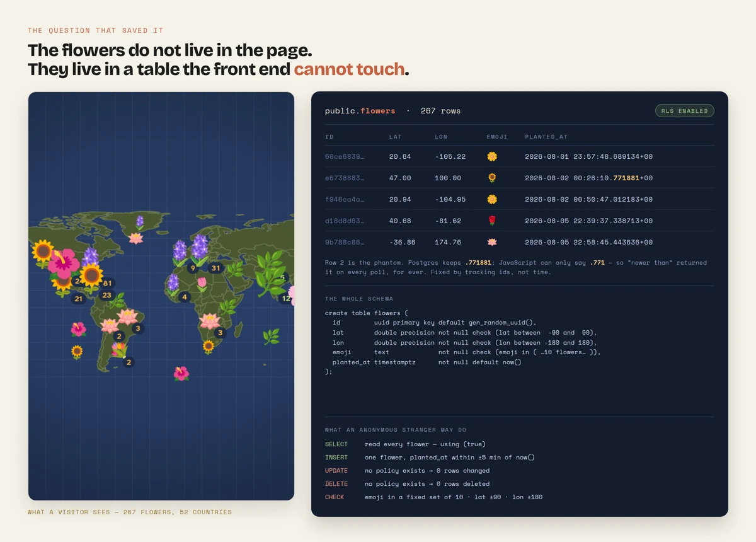This screenshot has height=542, width=756.
Task: Select row id d18d8d63…
Action: pyautogui.click(x=344, y=221)
